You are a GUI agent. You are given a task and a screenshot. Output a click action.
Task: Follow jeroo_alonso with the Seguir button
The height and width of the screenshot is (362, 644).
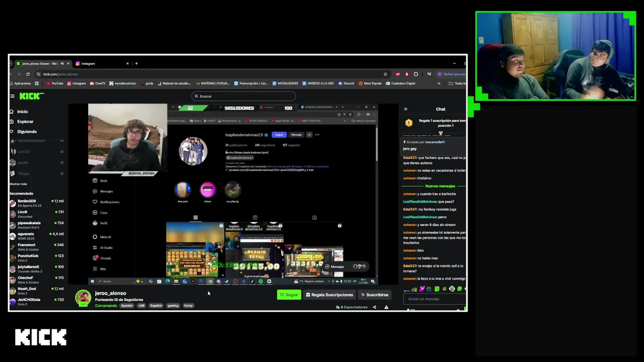coord(289,295)
